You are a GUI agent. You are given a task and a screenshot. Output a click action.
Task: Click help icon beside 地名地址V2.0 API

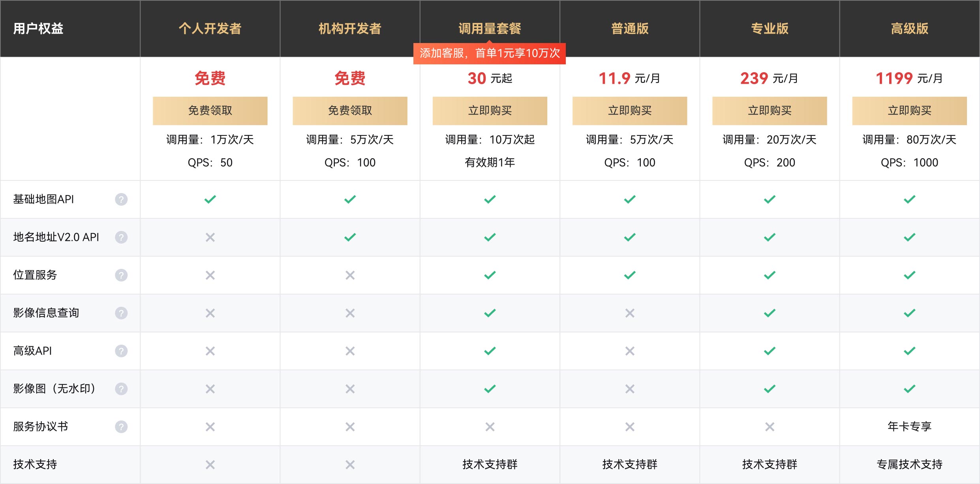(121, 237)
